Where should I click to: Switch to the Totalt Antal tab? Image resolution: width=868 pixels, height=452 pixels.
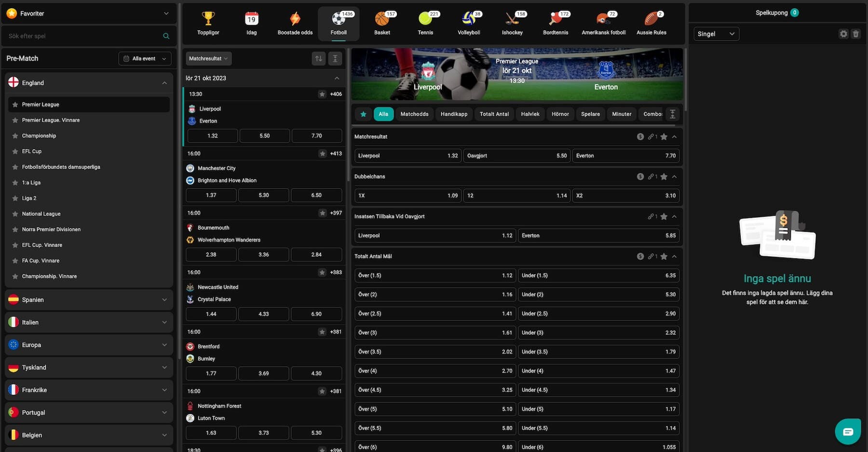pos(494,114)
